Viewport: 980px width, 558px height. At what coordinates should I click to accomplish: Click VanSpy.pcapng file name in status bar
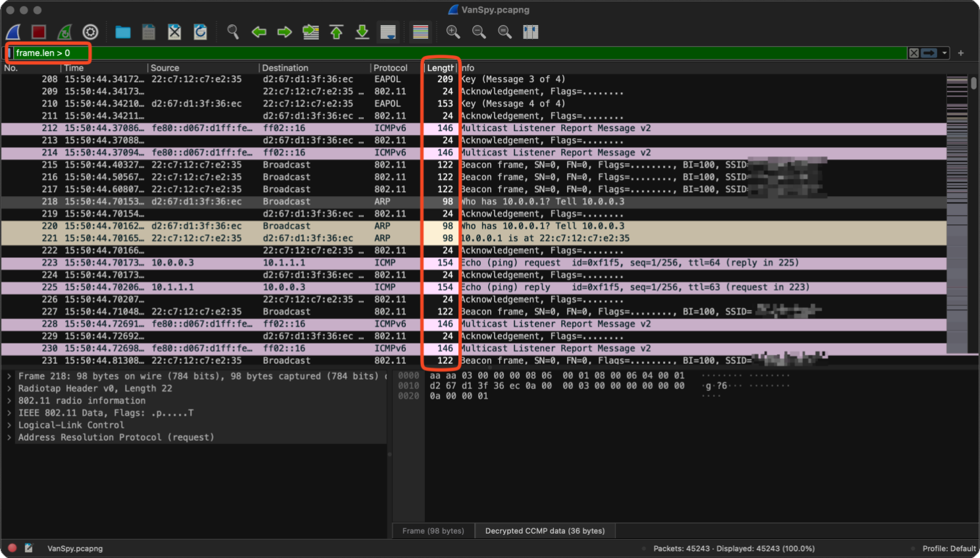[x=75, y=549]
